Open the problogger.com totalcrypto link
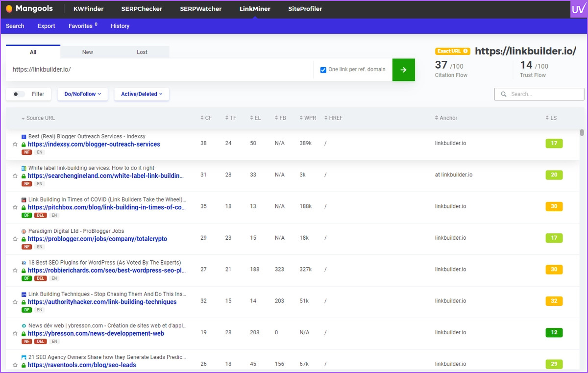 point(98,239)
